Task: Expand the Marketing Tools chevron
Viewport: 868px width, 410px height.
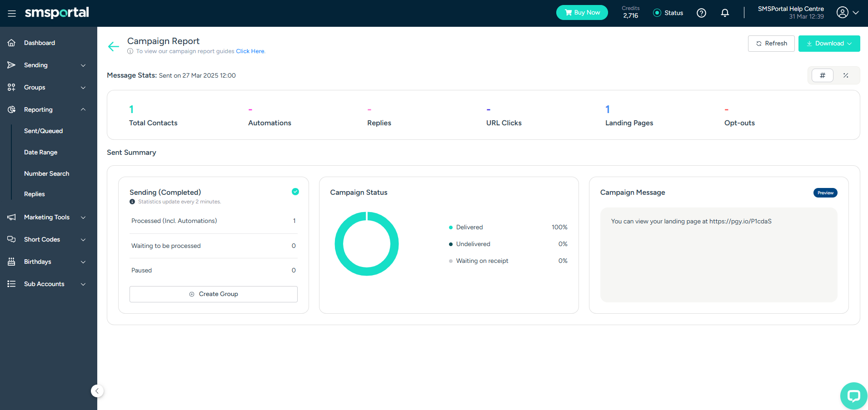Action: pyautogui.click(x=83, y=217)
